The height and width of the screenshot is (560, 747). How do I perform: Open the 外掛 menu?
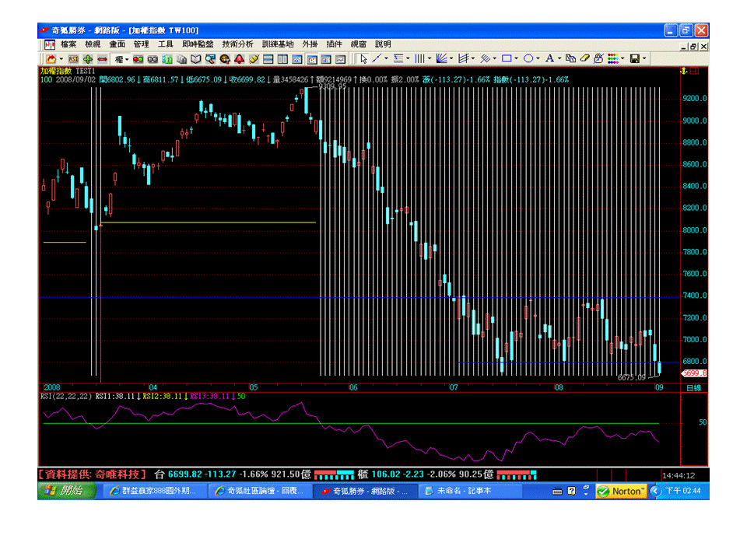pos(310,44)
